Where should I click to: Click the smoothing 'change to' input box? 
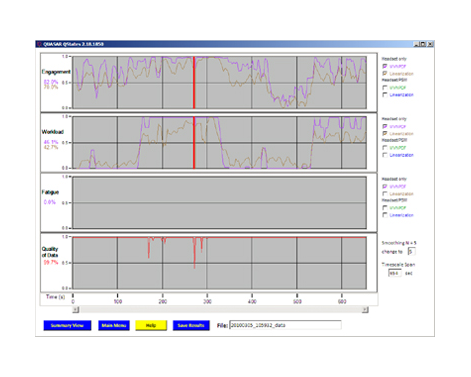coord(412,251)
